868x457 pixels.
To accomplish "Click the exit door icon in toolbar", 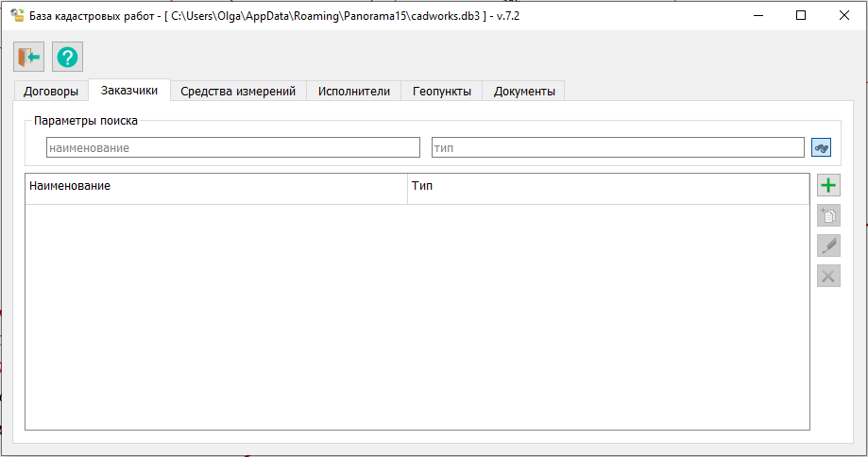I will coord(28,58).
